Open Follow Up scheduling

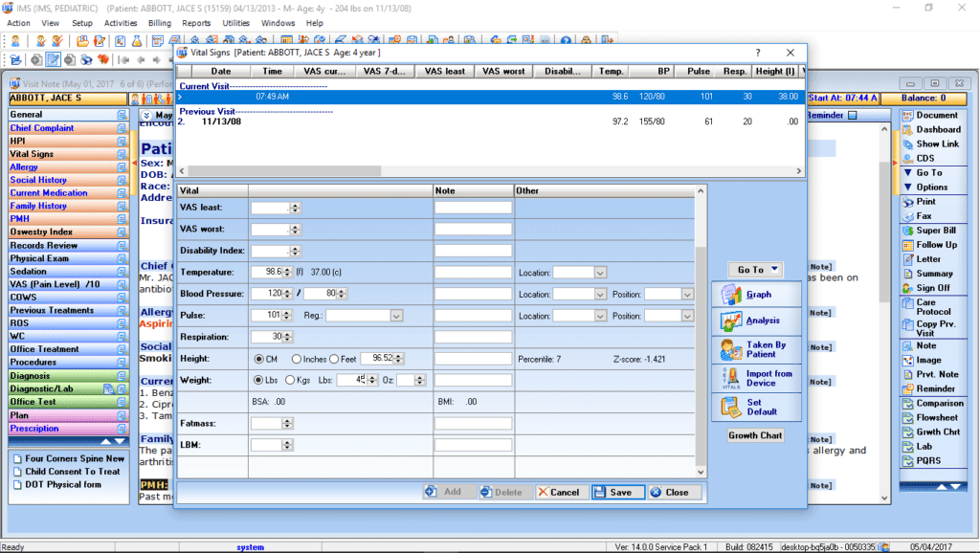pos(932,244)
